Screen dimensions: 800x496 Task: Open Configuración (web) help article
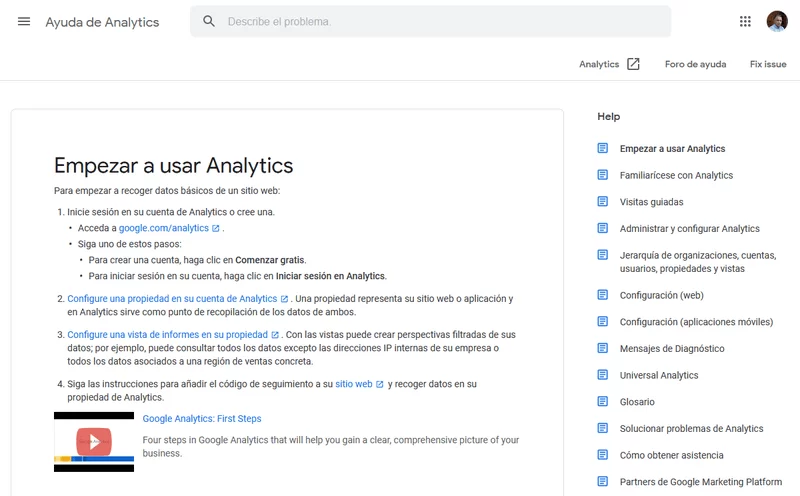[x=662, y=295]
